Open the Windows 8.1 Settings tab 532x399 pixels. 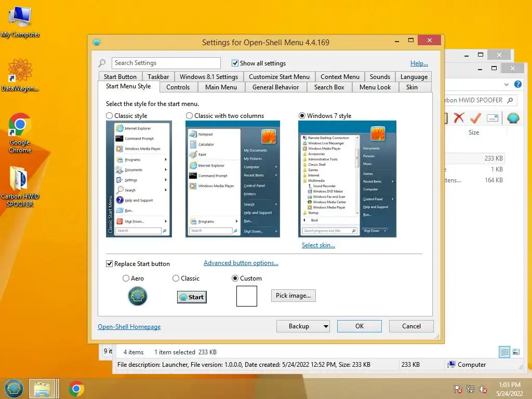tap(209, 77)
